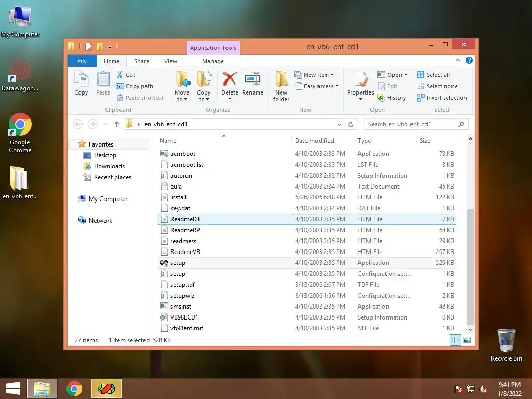
Task: Click Edit in the Open group
Action: (388, 86)
